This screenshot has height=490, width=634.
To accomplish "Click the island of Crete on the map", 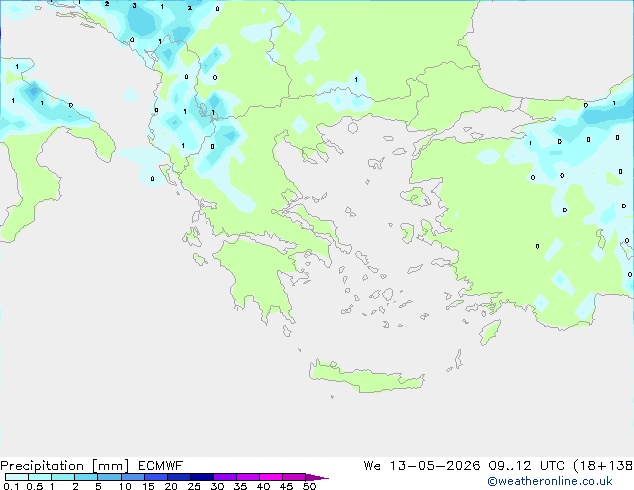I will (x=366, y=377).
